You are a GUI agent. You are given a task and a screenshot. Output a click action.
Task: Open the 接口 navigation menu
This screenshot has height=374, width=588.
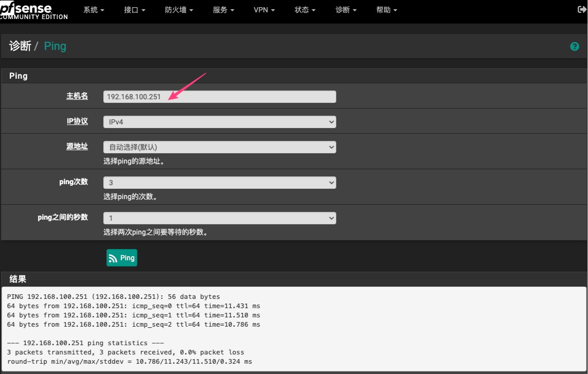click(x=135, y=10)
